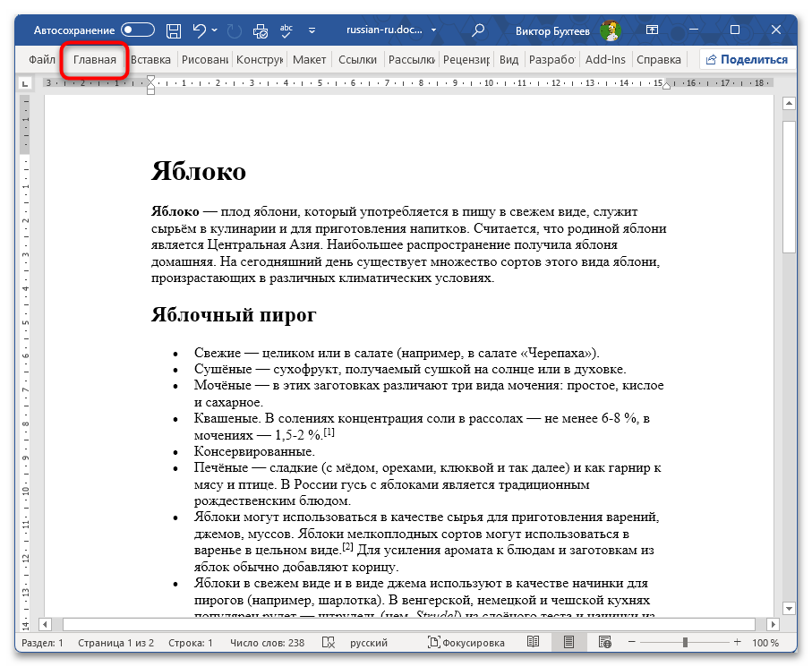Image resolution: width=812 pixels, height=667 pixels.
Task: Click the horizontal scrollbar left arrow
Action: click(x=45, y=624)
